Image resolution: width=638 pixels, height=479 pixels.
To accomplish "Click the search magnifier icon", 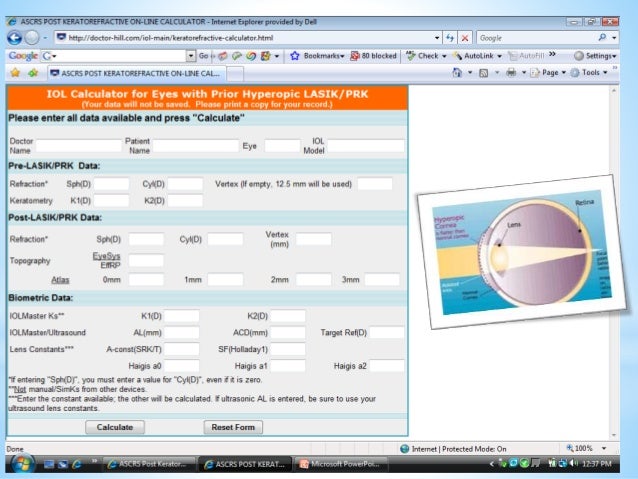I will 602,37.
